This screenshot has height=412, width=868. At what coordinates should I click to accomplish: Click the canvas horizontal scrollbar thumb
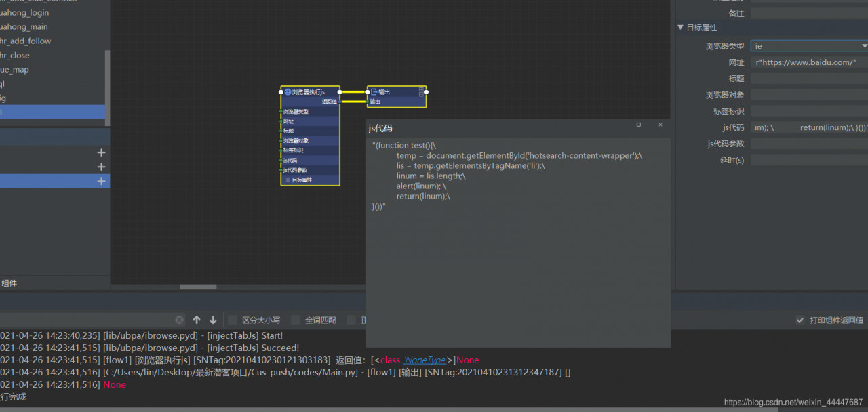tap(198, 287)
